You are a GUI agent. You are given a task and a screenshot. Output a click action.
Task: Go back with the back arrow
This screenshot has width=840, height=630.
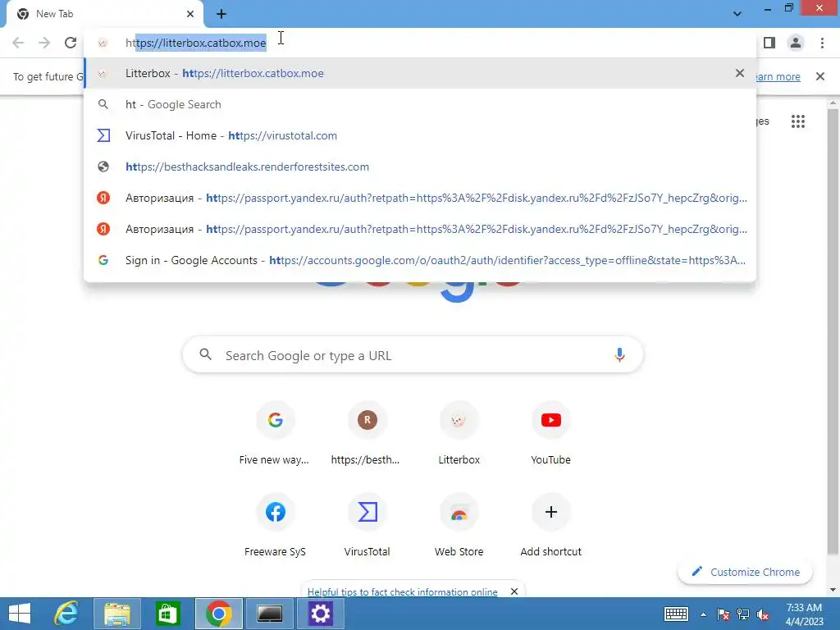pyautogui.click(x=18, y=43)
